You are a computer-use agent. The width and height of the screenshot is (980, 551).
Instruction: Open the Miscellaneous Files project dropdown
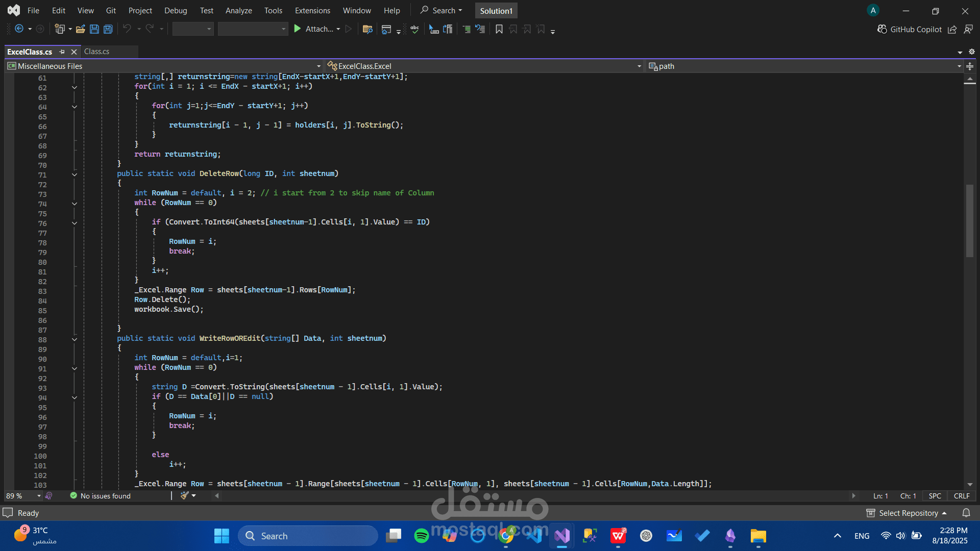pyautogui.click(x=318, y=66)
